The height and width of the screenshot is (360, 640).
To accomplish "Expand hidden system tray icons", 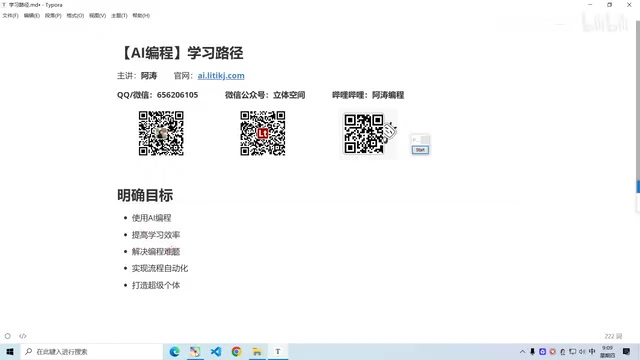I will pyautogui.click(x=522, y=351).
